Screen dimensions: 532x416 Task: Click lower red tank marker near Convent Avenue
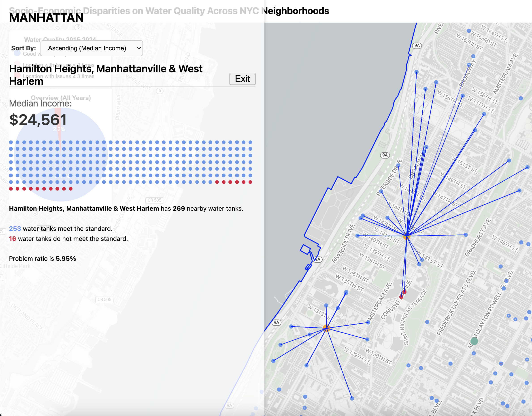point(401,297)
